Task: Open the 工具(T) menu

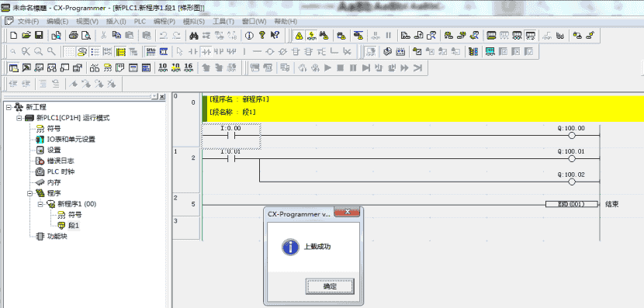Action: (x=223, y=22)
